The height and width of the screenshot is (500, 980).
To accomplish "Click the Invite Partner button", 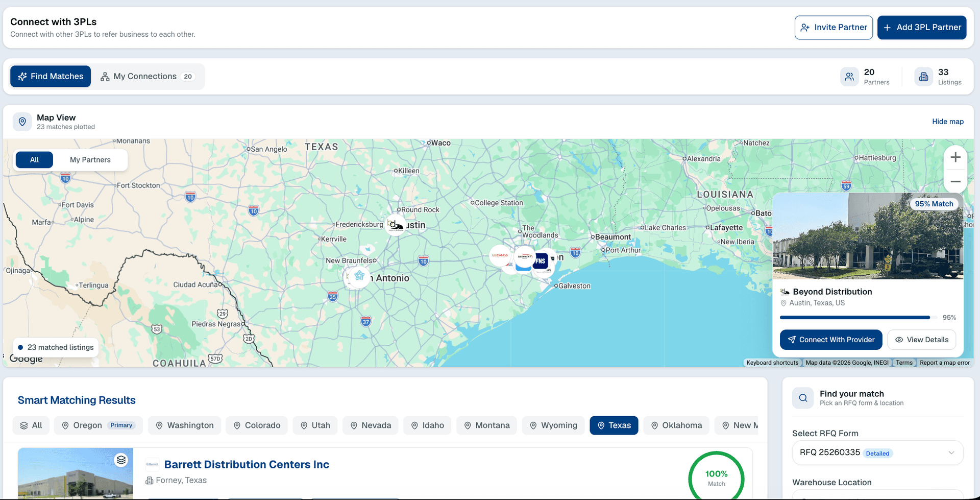I will click(x=834, y=28).
